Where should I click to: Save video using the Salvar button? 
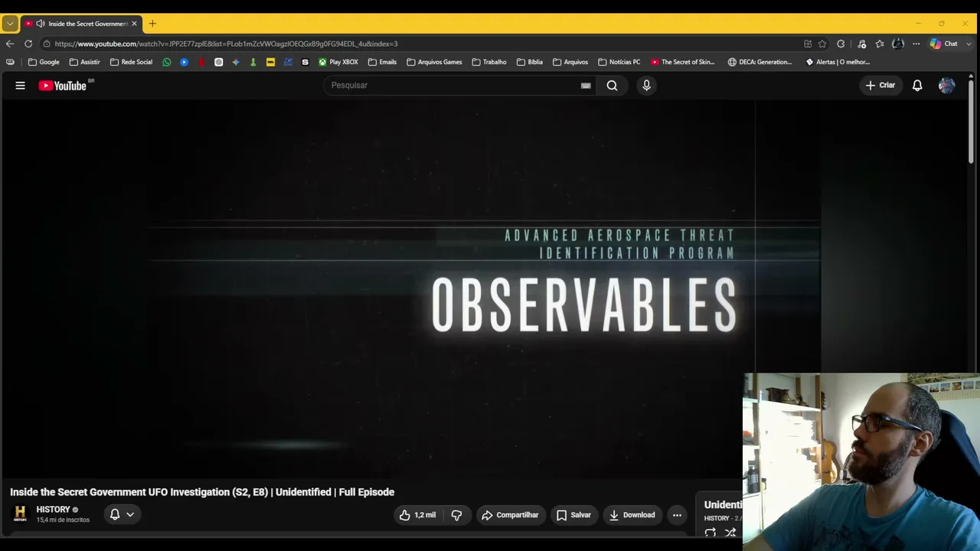(573, 515)
